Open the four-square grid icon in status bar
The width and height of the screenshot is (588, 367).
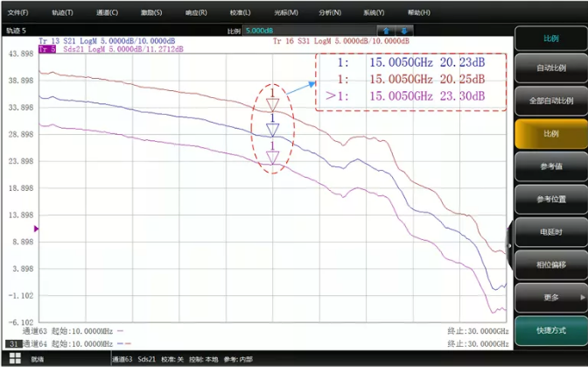[15, 358]
